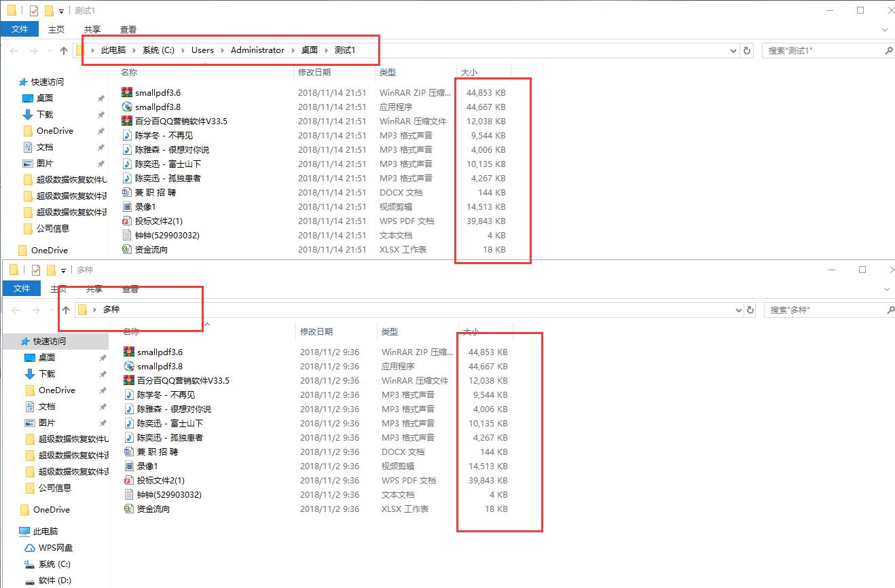Focus the 搜索"多种" search box
Viewport: 895px width, 588px height.
[830, 310]
